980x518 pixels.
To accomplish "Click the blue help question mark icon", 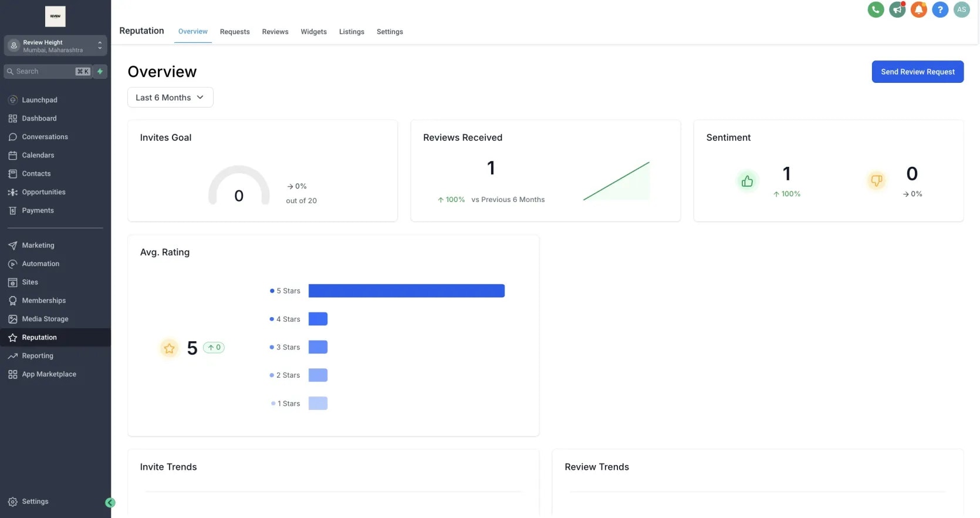I will pos(940,9).
